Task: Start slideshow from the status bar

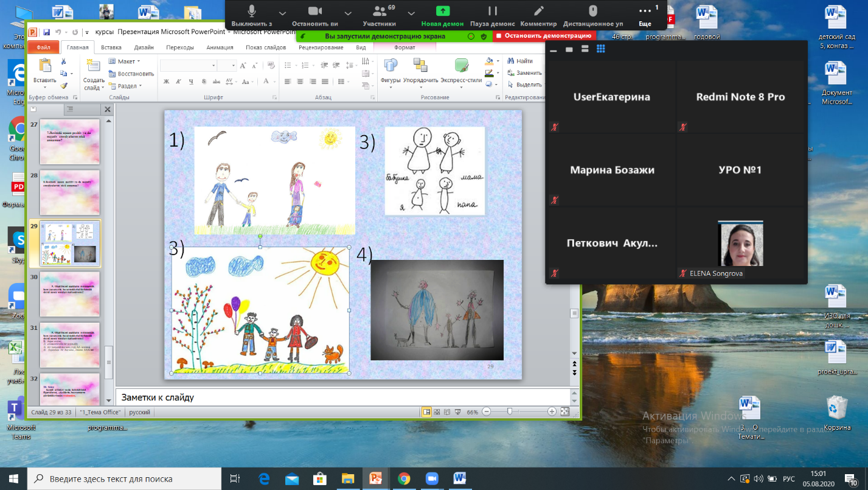Action: tap(458, 412)
